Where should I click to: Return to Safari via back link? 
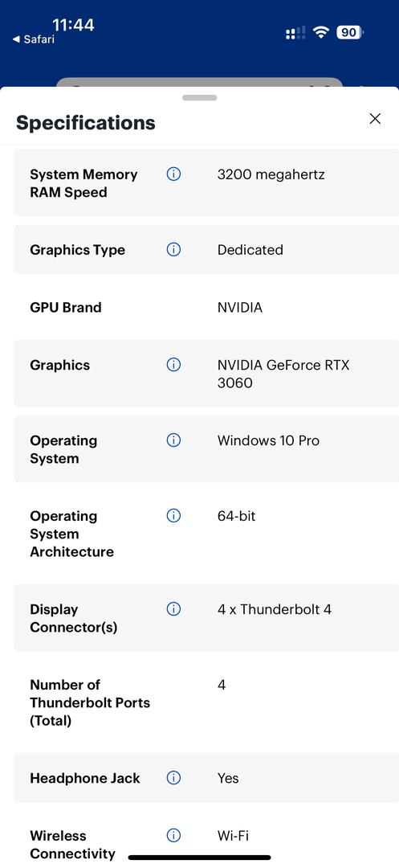[x=33, y=39]
